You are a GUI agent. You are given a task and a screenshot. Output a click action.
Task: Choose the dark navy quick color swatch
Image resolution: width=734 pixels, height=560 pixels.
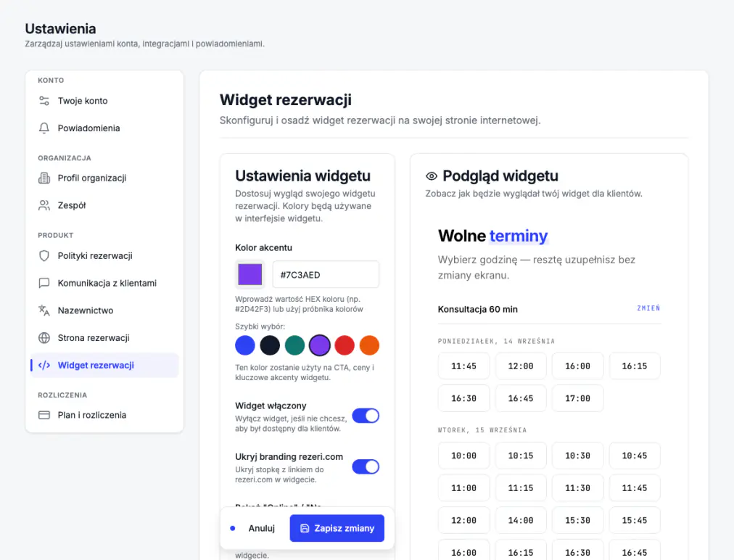(x=270, y=345)
